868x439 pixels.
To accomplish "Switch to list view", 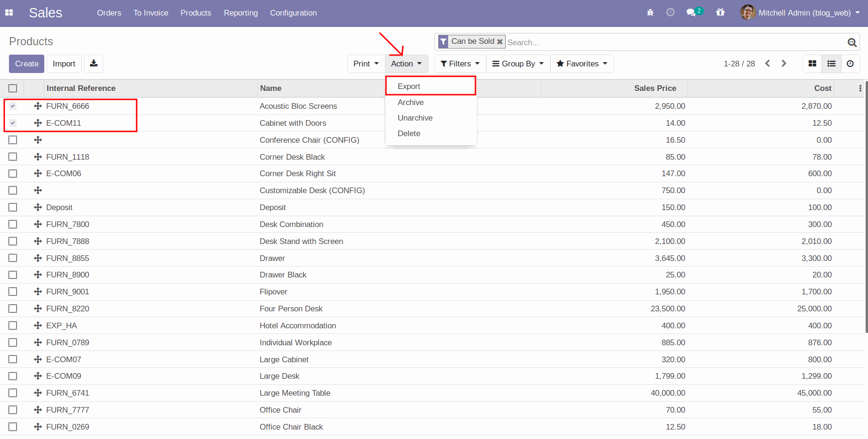I will click(831, 64).
